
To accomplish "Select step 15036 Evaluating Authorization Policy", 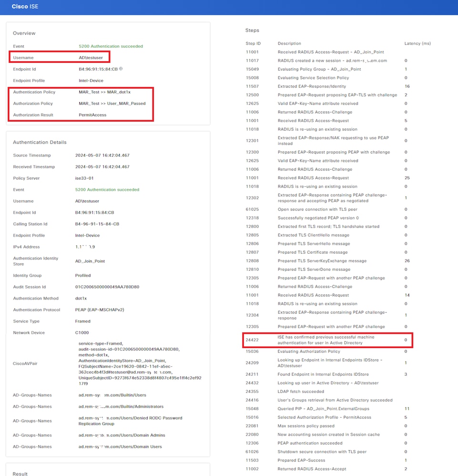I will click(327, 352).
